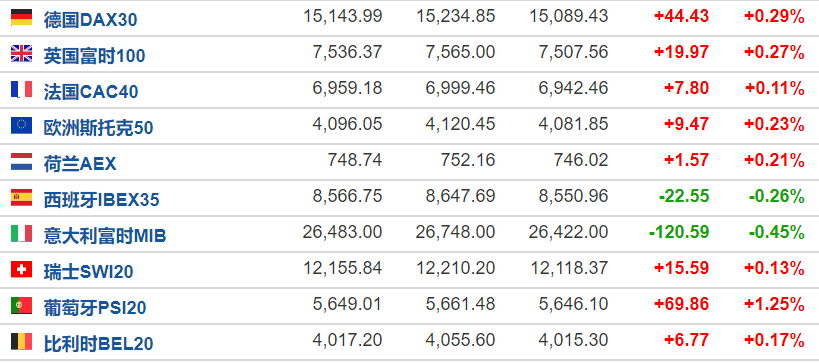Viewport: 819px width, 363px height.
Task: Open the 法国CAC40 index link
Action: [x=91, y=92]
